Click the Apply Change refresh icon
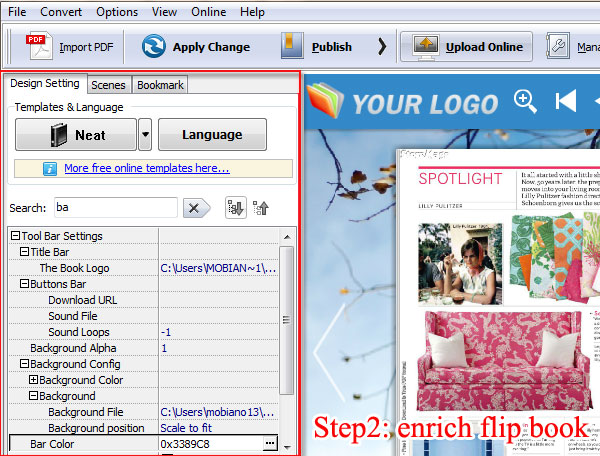The height and width of the screenshot is (456, 600). [154, 46]
